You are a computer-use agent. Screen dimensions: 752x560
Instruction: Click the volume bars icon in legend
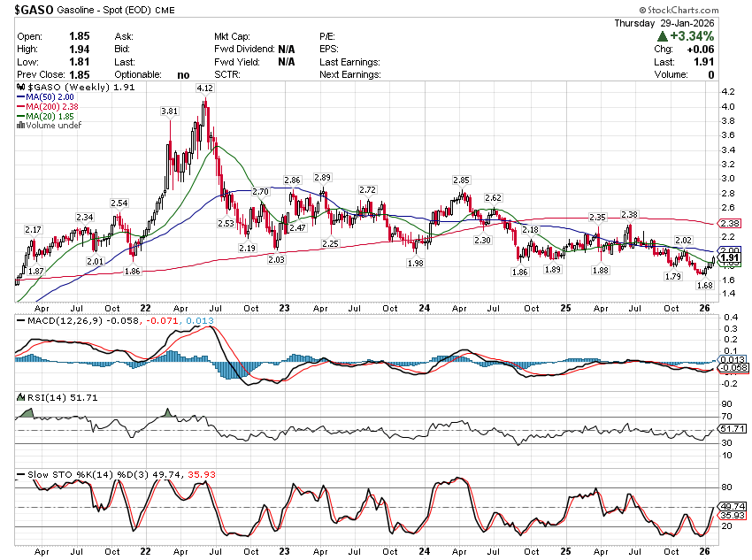(x=20, y=126)
